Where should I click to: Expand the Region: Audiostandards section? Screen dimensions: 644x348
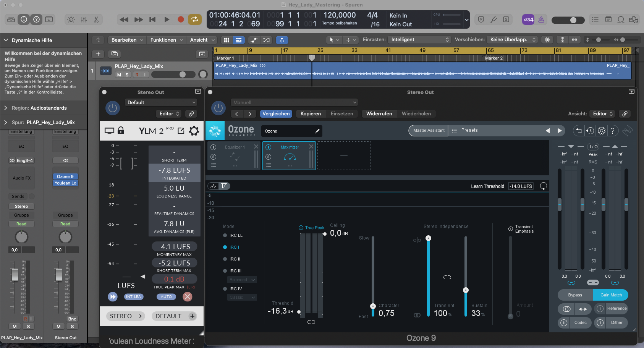point(6,108)
